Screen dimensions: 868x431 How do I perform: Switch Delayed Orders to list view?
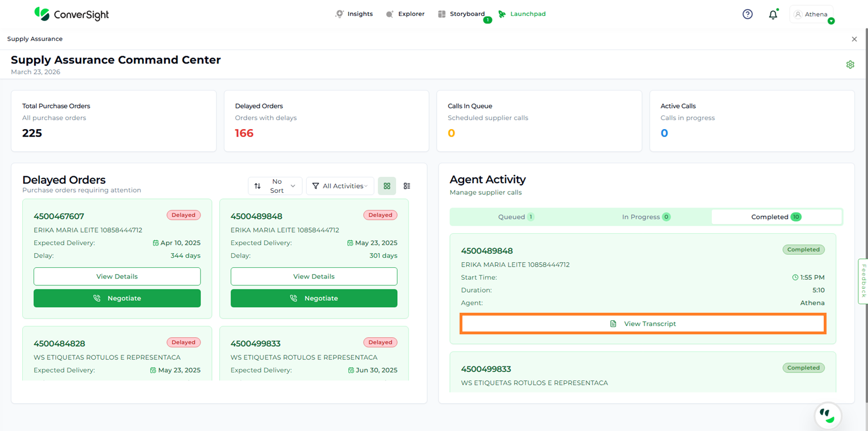pyautogui.click(x=407, y=186)
